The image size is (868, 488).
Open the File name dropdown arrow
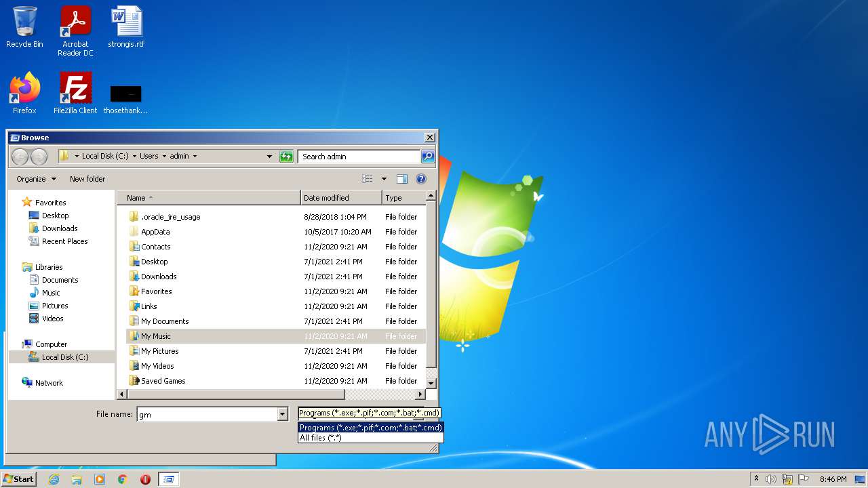[x=283, y=414]
